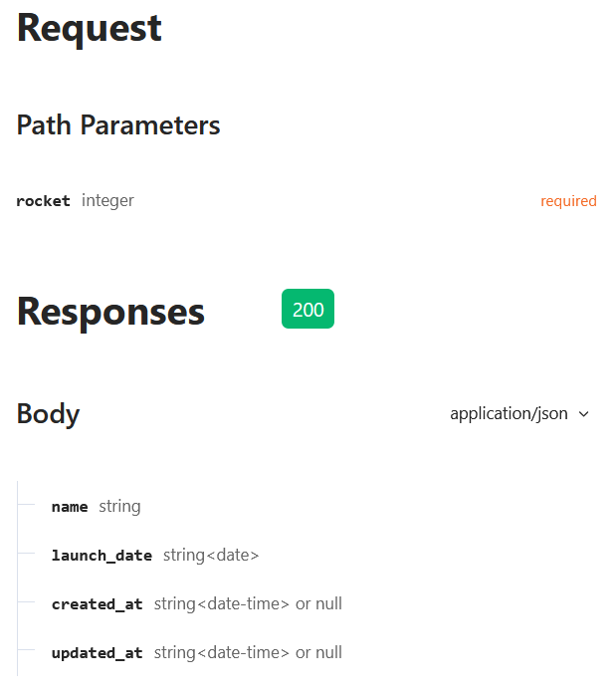Select the 200 response code badge
The image size is (616, 696).
click(x=308, y=309)
